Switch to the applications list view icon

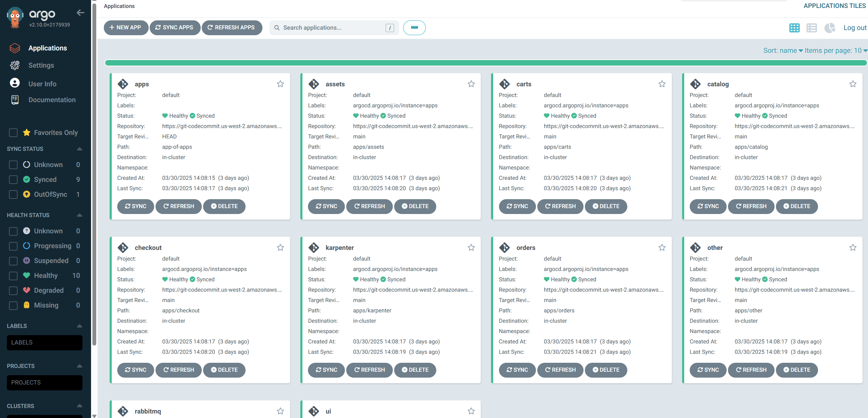pos(811,28)
